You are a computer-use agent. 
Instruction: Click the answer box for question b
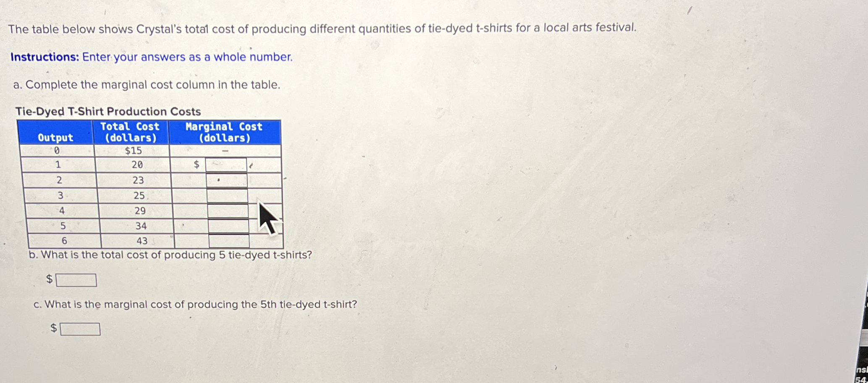[x=76, y=279]
